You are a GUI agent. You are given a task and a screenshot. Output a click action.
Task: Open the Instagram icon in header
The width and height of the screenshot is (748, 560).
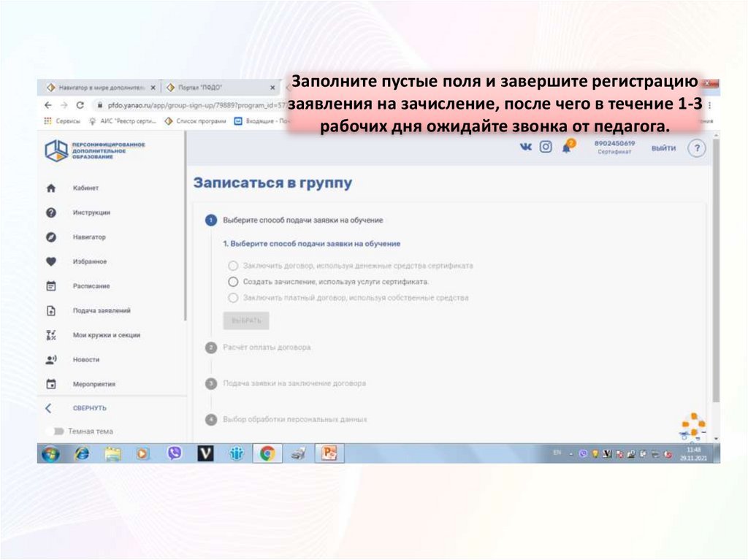coord(546,147)
